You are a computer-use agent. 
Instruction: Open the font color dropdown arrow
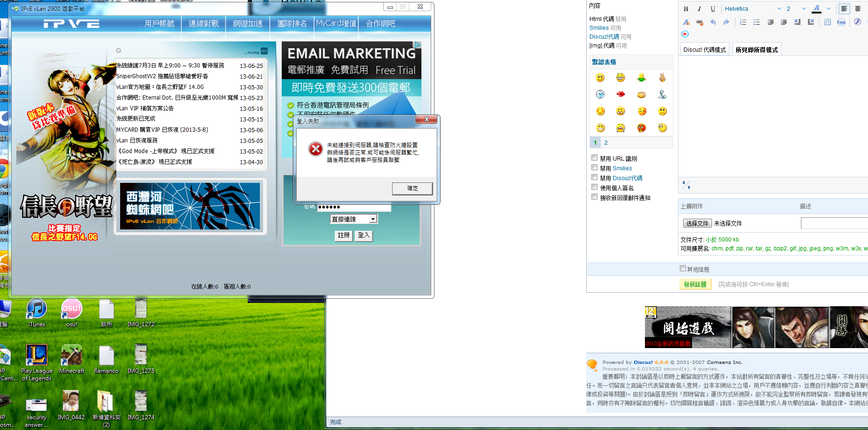pyautogui.click(x=828, y=9)
